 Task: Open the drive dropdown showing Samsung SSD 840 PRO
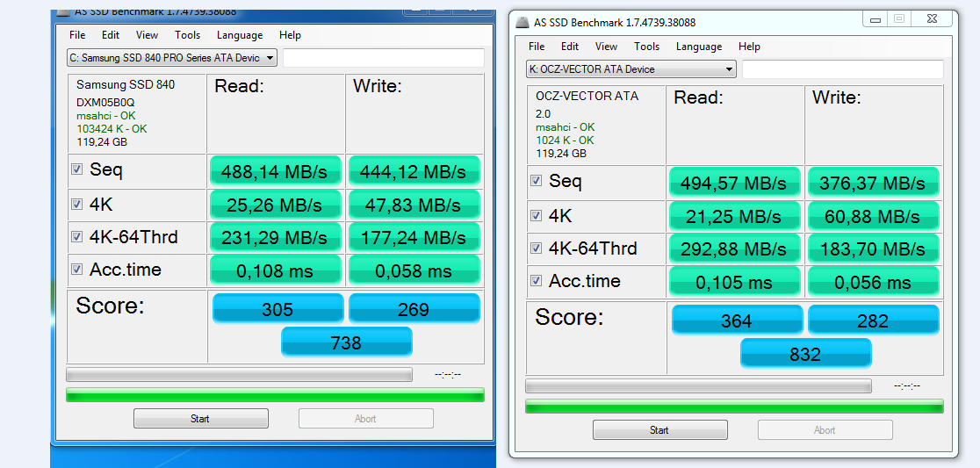[172, 57]
